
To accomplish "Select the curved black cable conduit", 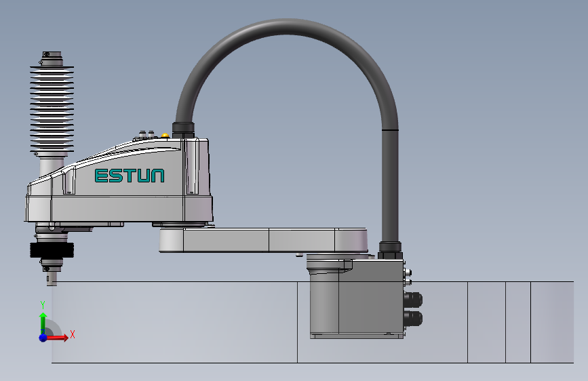I will 287,27.
